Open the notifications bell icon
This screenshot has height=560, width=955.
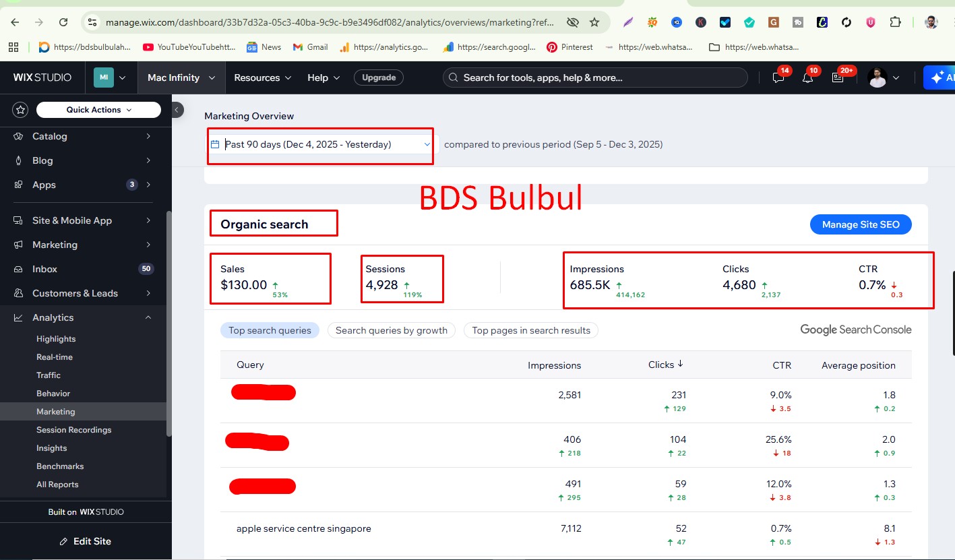point(807,77)
